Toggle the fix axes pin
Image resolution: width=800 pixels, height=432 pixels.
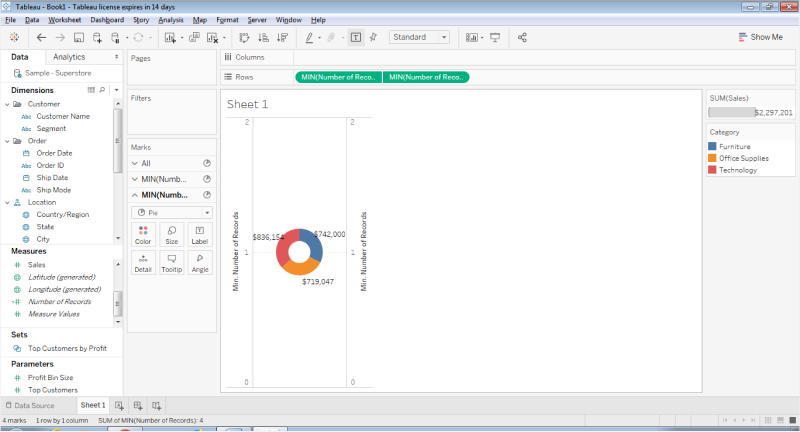[373, 37]
